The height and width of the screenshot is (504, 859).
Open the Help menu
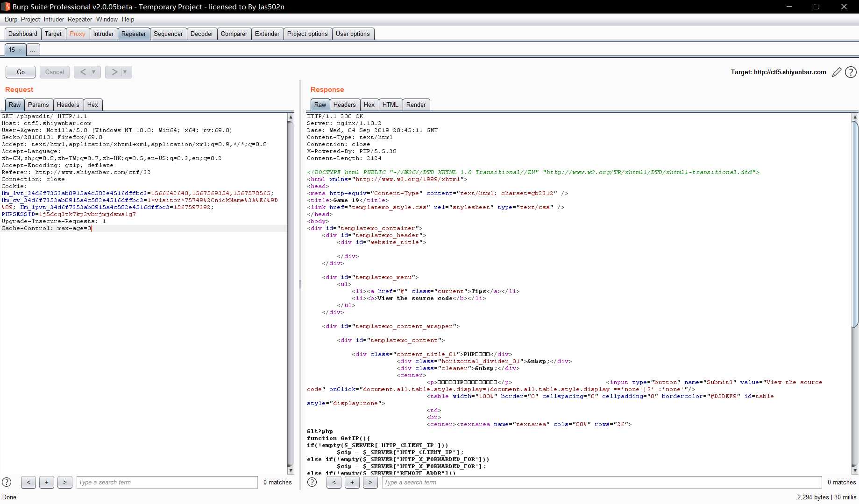click(x=128, y=19)
